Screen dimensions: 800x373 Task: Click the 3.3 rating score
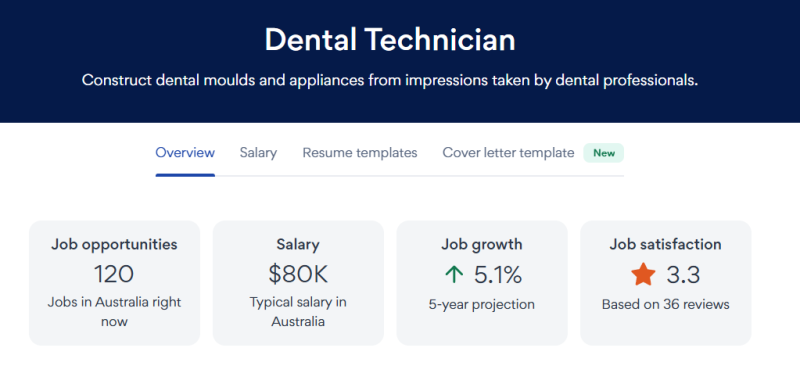pyautogui.click(x=683, y=275)
